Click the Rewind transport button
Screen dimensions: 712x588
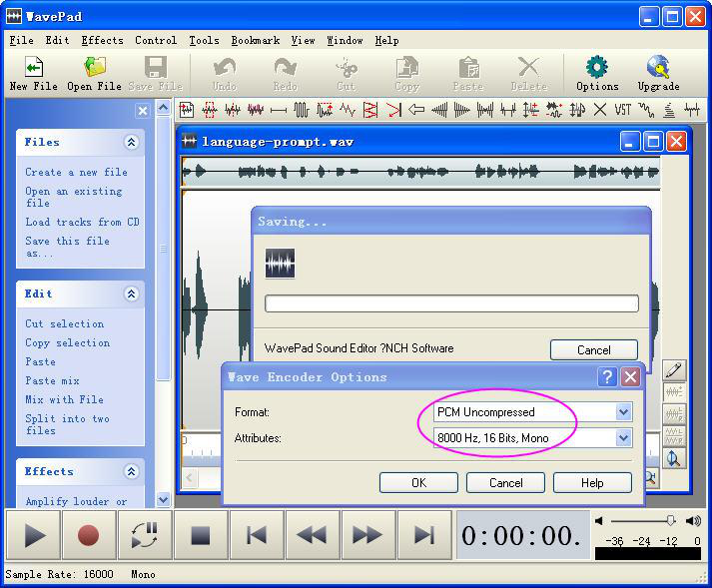point(313,535)
